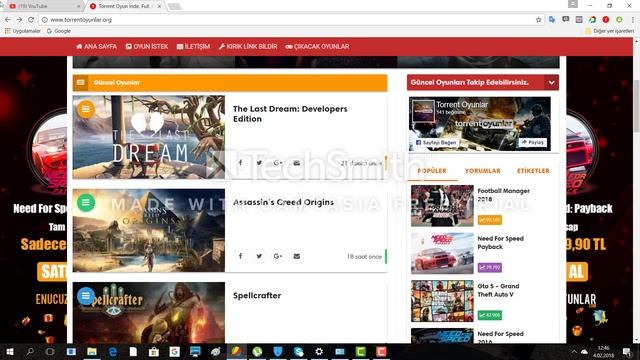Open KIRIK LİNK BİLDİR page

click(x=248, y=47)
